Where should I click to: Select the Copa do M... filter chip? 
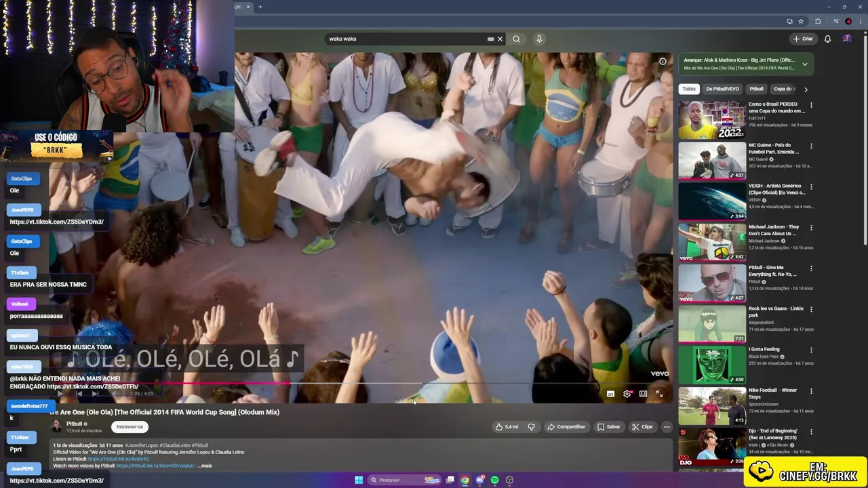click(785, 89)
